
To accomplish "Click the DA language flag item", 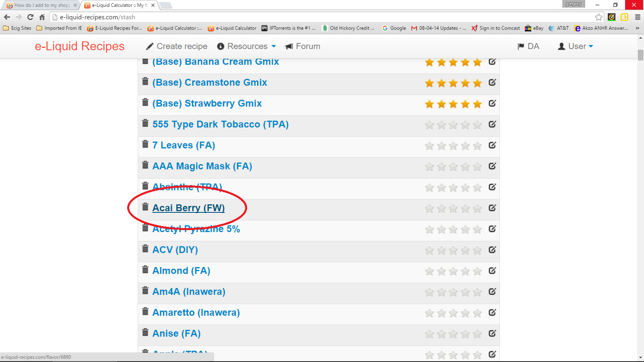I will (528, 46).
